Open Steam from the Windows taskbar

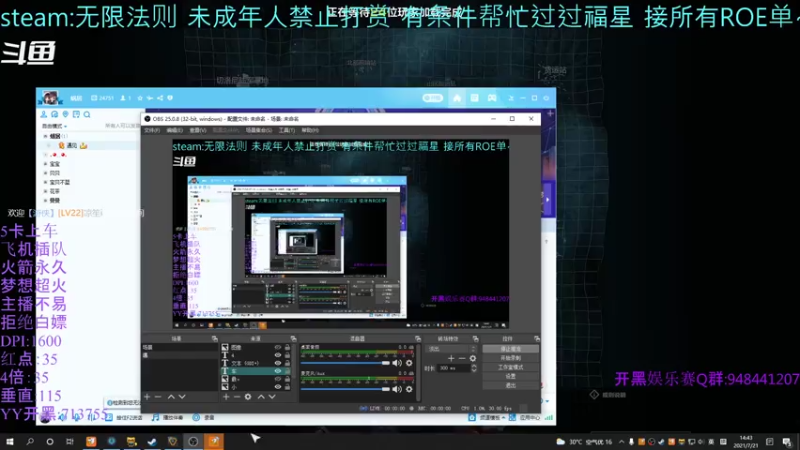pos(152,441)
